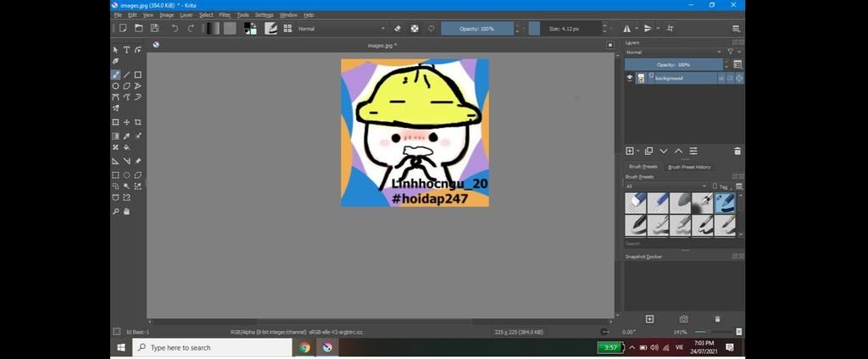Select the Fill bucket tool
This screenshot has width=868, height=359.
[x=127, y=147]
